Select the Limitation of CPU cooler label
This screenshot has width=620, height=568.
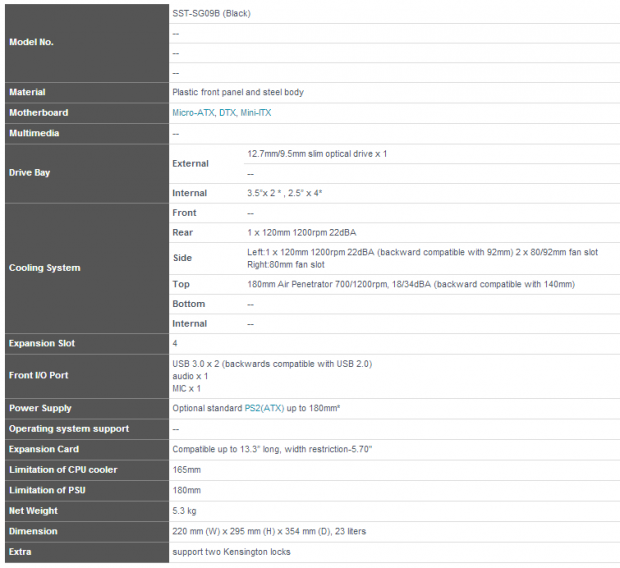(x=63, y=470)
